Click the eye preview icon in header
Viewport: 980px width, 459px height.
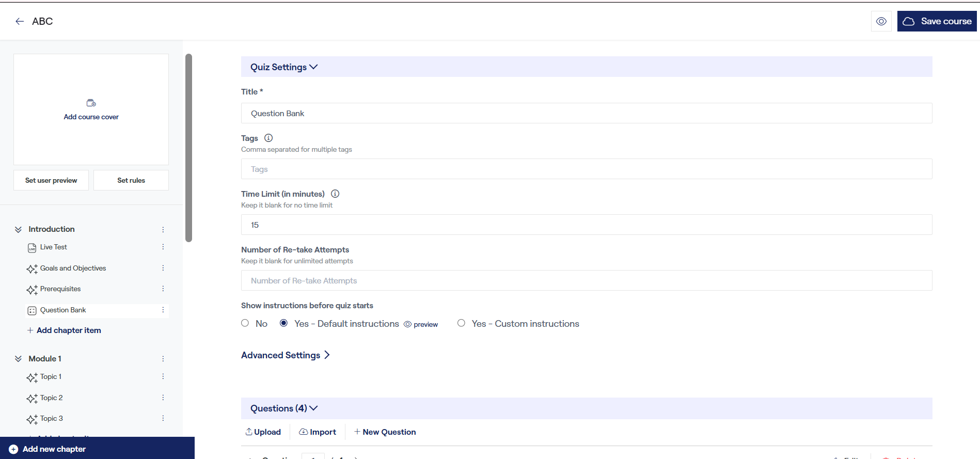click(881, 21)
